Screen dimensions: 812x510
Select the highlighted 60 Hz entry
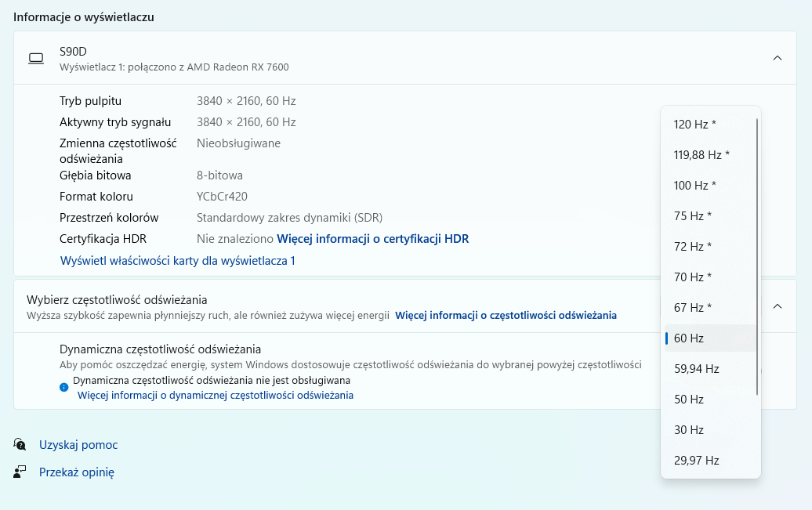tap(709, 338)
